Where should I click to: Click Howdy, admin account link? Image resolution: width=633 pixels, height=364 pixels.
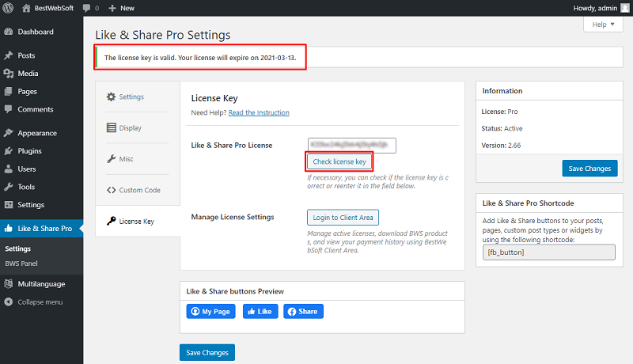tap(595, 8)
